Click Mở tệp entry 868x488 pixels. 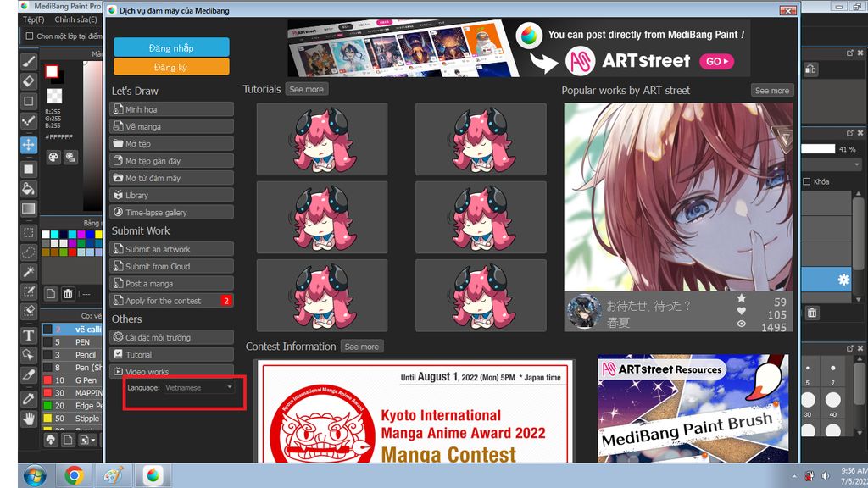[171, 143]
